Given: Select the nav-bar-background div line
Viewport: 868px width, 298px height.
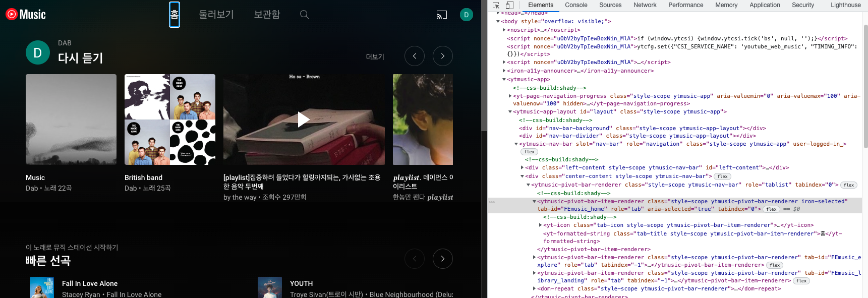Looking at the screenshot, I should [643, 128].
